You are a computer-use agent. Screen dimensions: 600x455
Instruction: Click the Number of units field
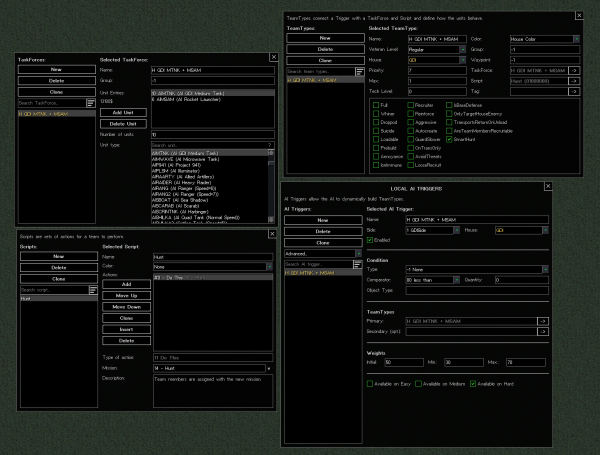point(213,135)
